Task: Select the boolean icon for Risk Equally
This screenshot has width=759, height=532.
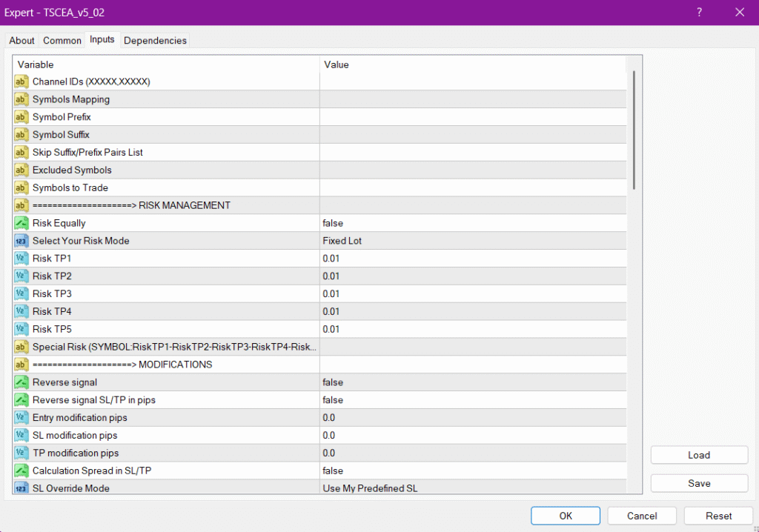Action: tap(21, 223)
